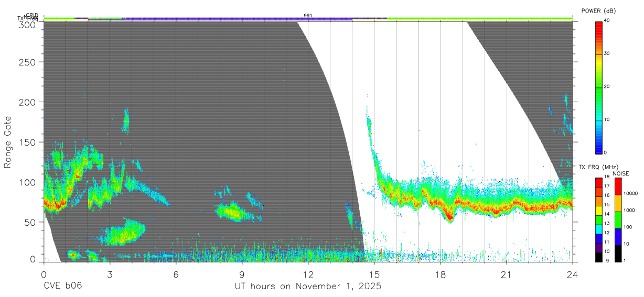Click the 300 range gate tick label
The width and height of the screenshot is (644, 297).
click(28, 25)
